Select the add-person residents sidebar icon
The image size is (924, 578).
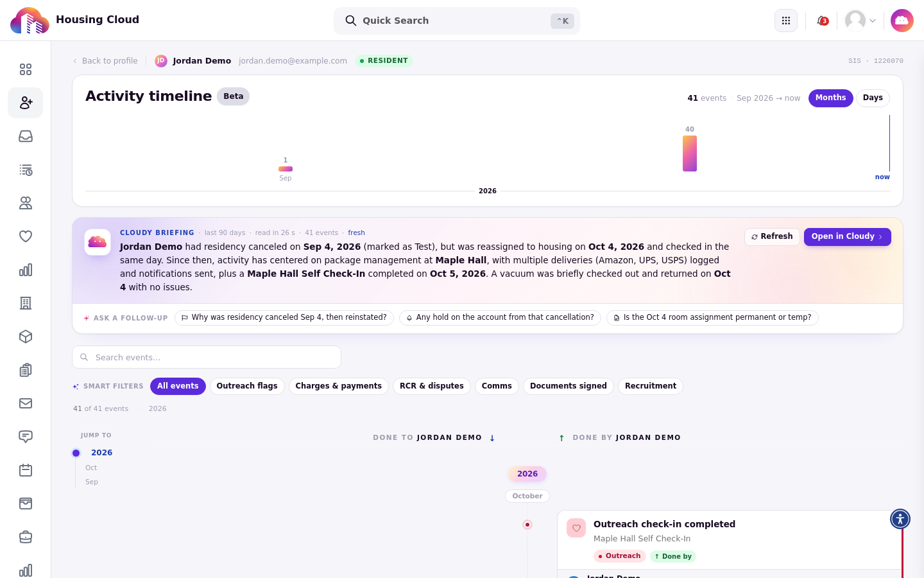point(26,103)
